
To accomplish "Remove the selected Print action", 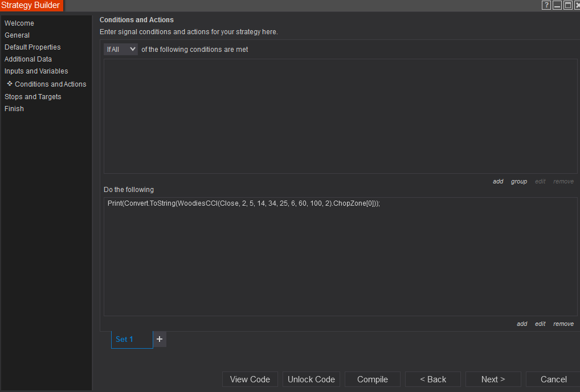I will pyautogui.click(x=563, y=324).
